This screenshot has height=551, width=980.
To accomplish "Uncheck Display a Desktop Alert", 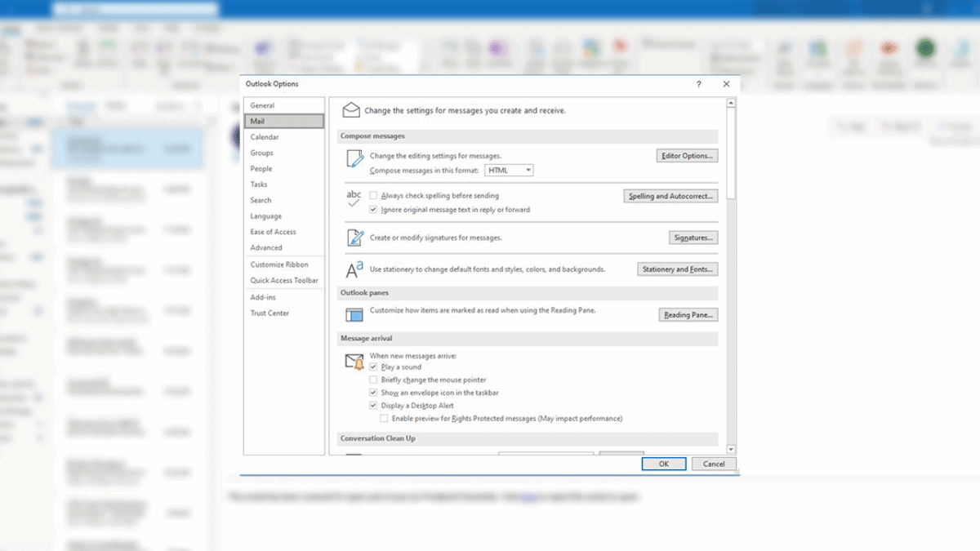I will [x=373, y=406].
